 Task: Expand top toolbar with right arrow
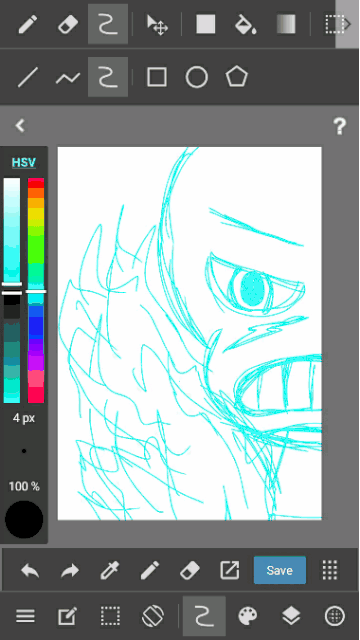(347, 24)
